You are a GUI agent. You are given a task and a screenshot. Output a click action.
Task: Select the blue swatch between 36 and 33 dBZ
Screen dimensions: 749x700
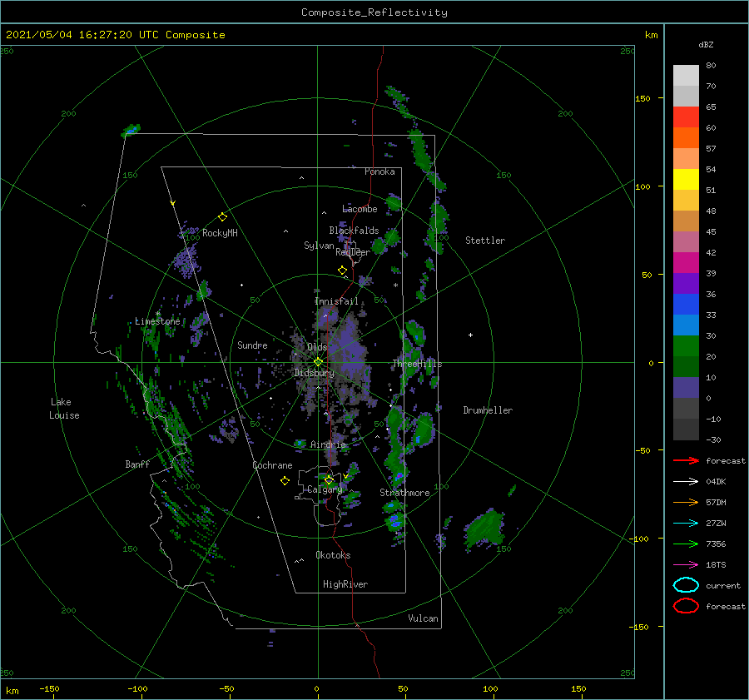click(x=686, y=305)
